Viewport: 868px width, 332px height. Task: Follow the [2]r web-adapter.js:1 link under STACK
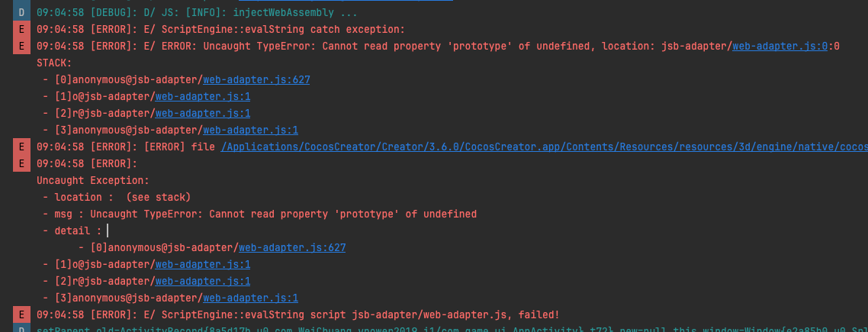[x=203, y=113]
